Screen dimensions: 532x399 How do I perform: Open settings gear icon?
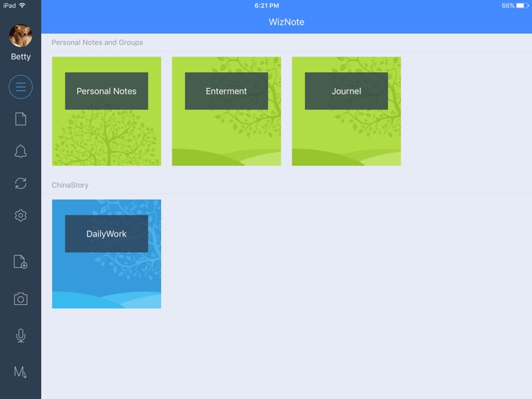point(21,215)
